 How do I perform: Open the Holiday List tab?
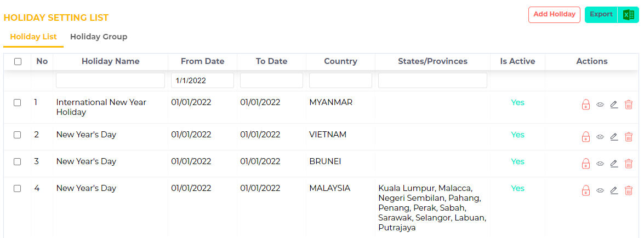[x=33, y=37]
